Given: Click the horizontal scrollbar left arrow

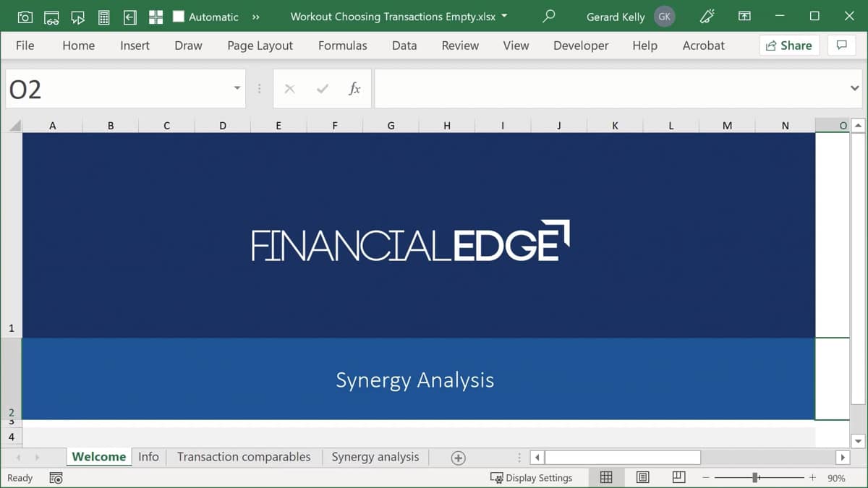Looking at the screenshot, I should click(537, 458).
